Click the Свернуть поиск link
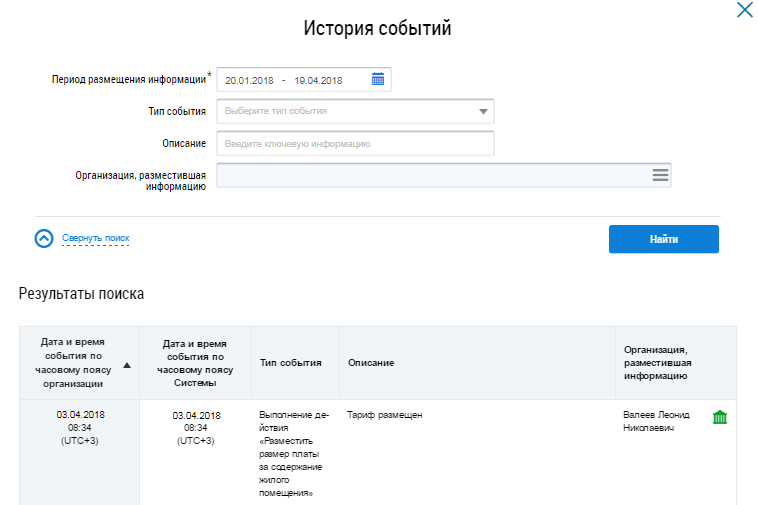This screenshot has height=505, width=758. [x=96, y=239]
